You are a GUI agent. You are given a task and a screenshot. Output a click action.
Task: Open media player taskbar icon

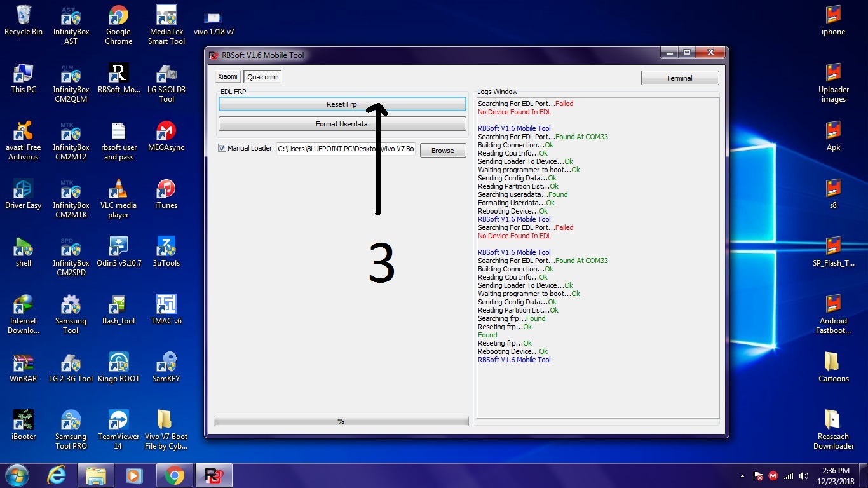(134, 475)
